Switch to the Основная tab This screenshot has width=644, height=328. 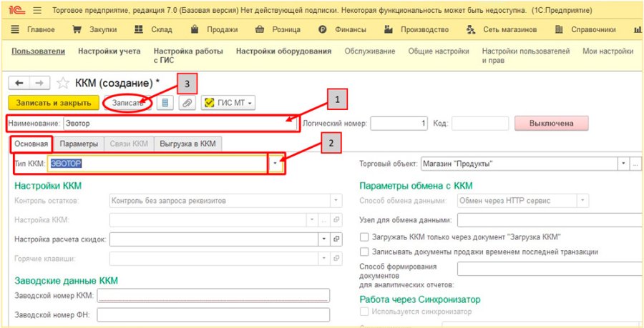[31, 144]
